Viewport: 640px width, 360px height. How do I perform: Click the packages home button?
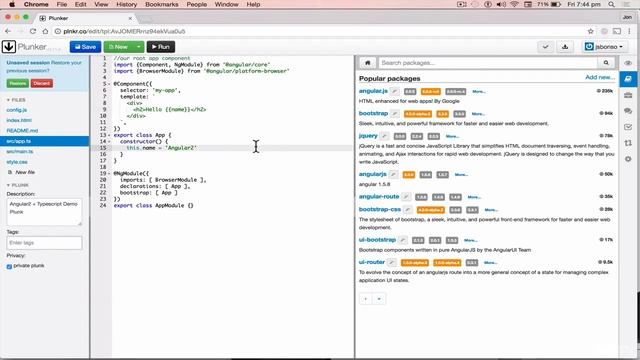(x=367, y=63)
